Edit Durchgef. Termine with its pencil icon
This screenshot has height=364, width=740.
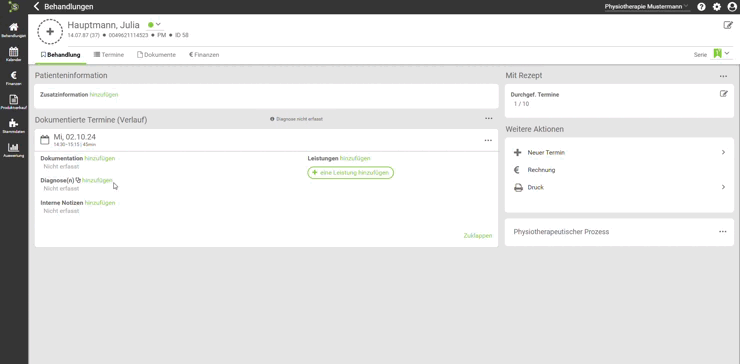(x=723, y=93)
